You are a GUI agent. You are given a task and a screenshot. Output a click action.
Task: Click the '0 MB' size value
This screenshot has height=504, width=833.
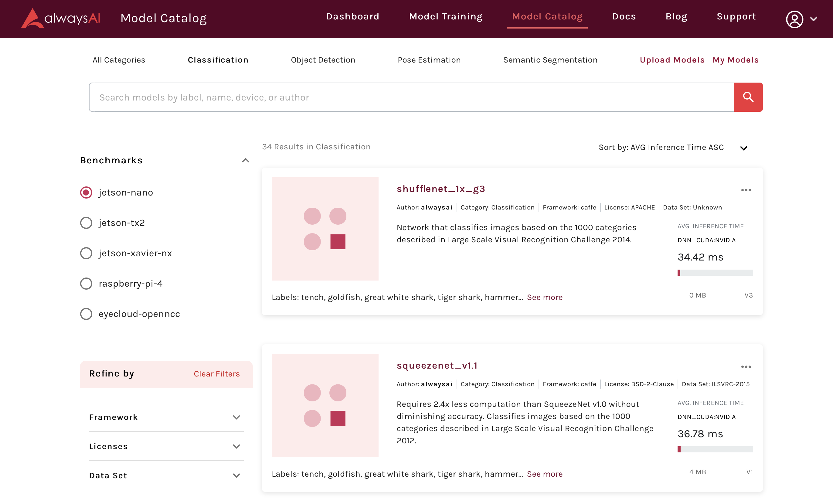coord(697,295)
